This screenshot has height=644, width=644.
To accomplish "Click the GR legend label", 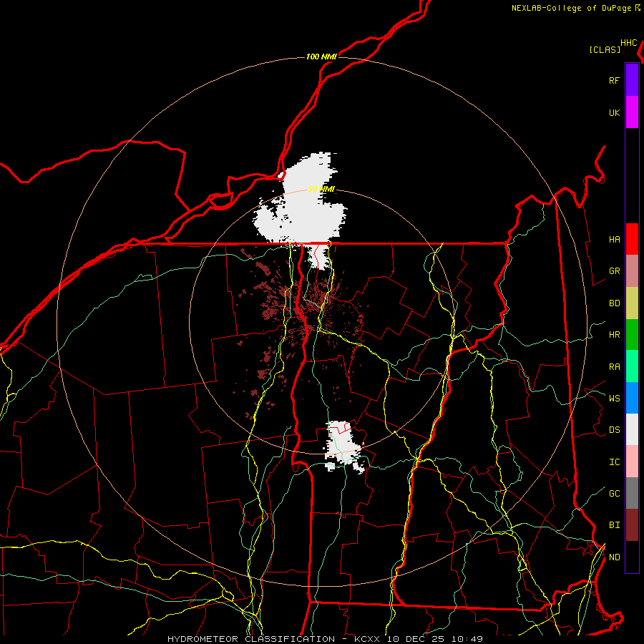I will tap(614, 271).
